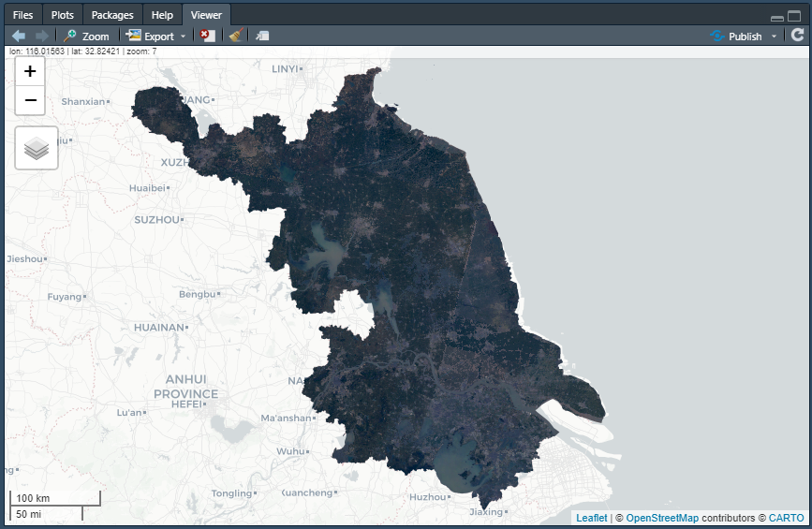Open the Export dropdown menu
The height and width of the screenshot is (529, 812).
[x=156, y=36]
